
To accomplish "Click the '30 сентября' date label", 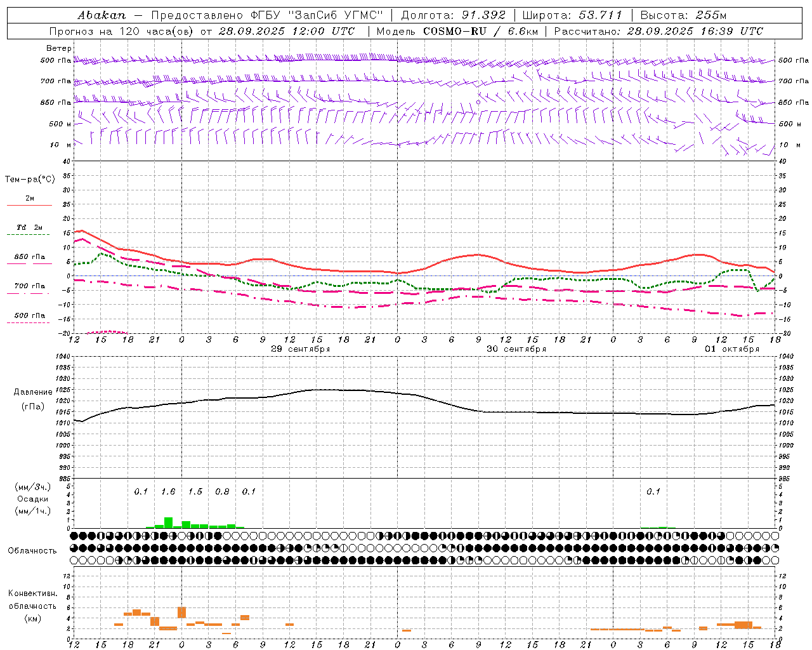I will (x=516, y=349).
